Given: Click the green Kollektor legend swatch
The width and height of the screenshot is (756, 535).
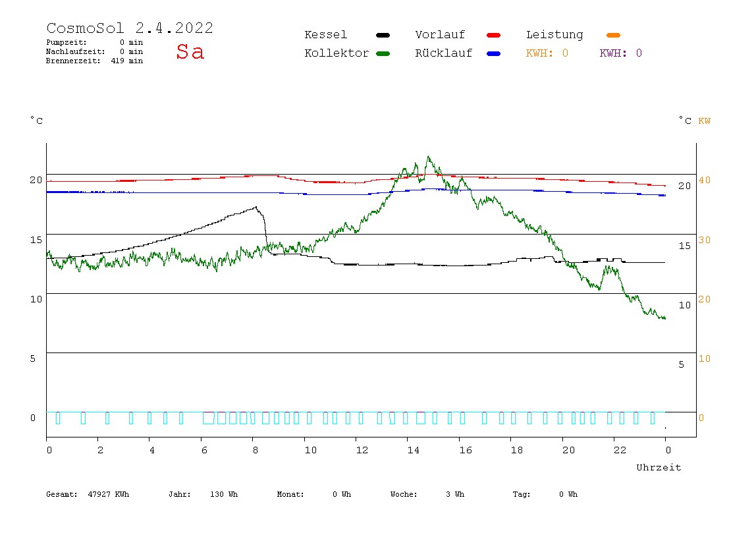Looking at the screenshot, I should point(383,53).
